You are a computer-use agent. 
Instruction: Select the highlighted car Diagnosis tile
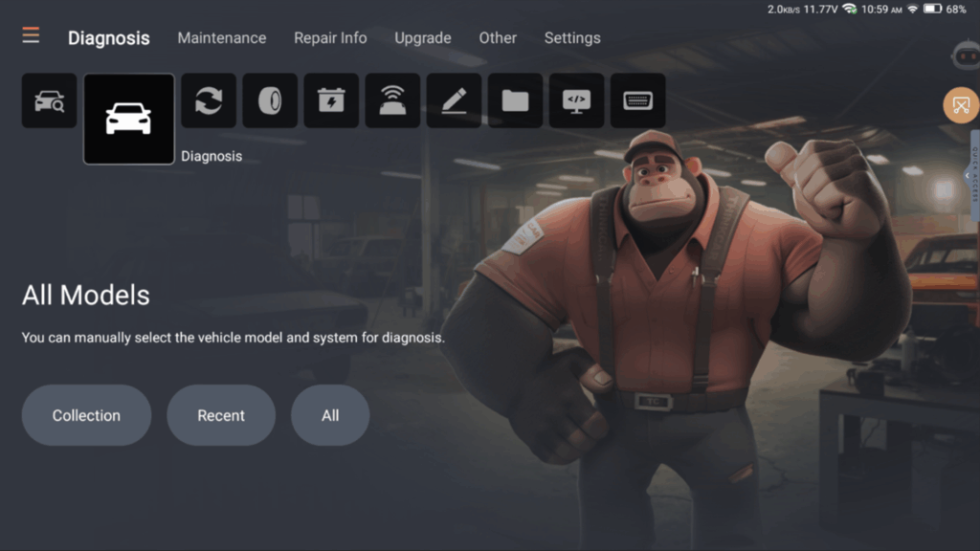[129, 119]
